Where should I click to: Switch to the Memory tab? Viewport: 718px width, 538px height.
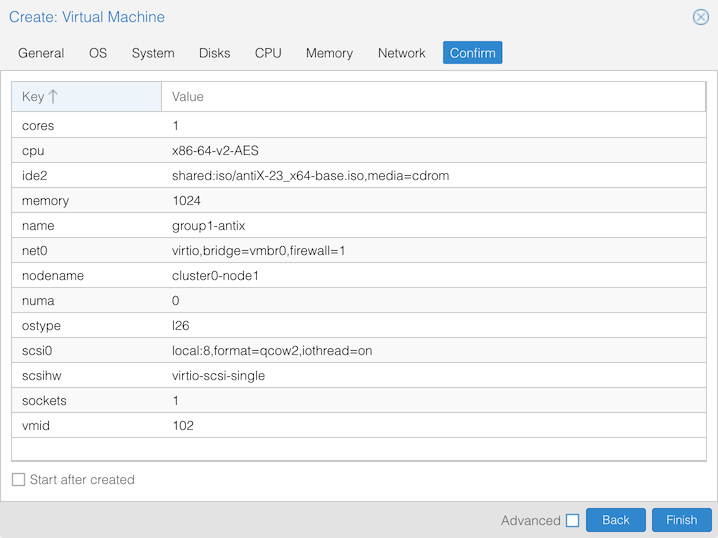(329, 53)
